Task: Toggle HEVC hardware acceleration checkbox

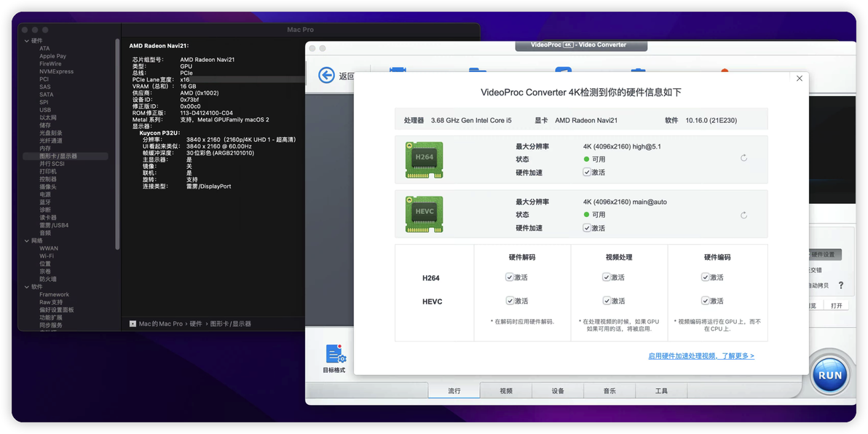Action: [587, 227]
